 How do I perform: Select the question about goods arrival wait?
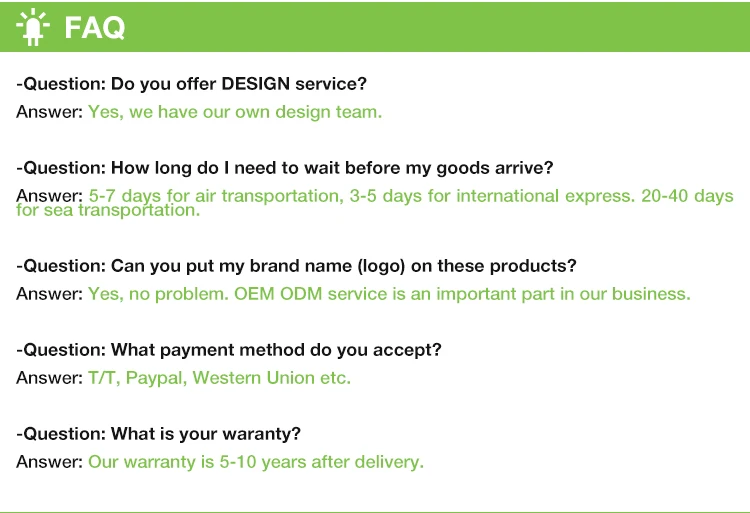[285, 167]
